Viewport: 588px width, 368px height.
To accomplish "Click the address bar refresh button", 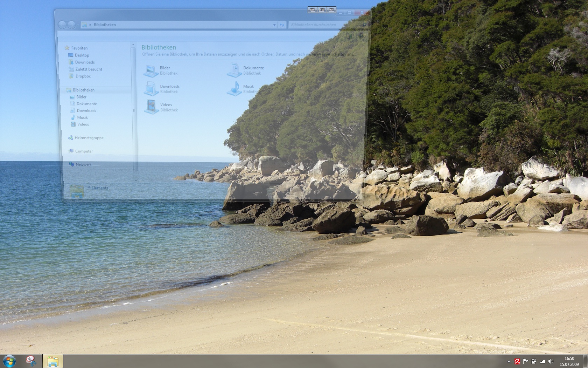I will [x=282, y=25].
